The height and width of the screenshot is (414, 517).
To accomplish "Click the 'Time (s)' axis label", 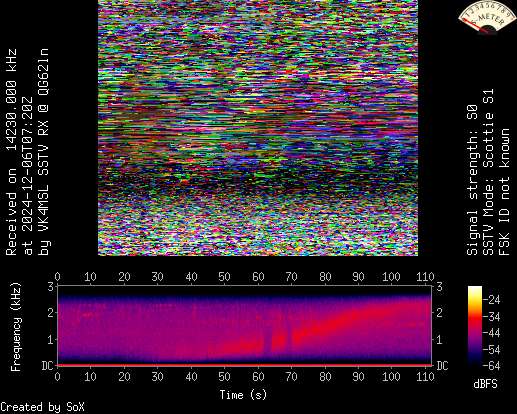I will (x=243, y=395).
